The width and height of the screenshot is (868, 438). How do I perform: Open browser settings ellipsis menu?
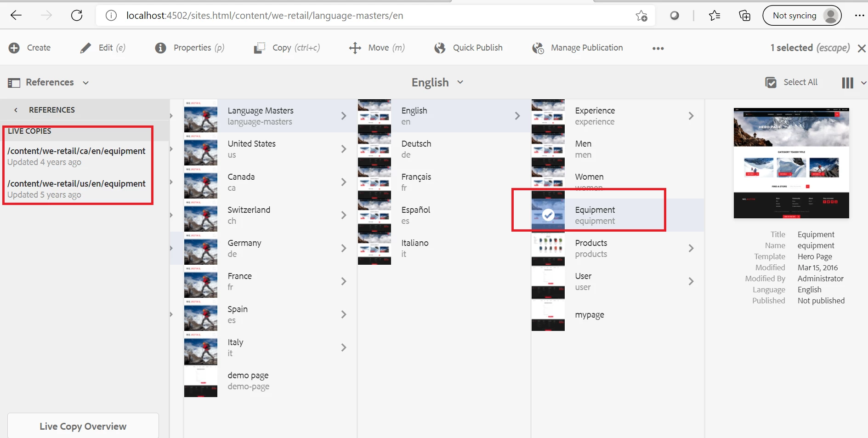coord(859,16)
